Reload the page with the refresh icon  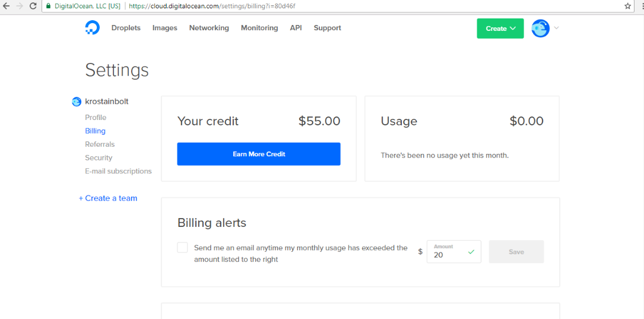tap(33, 6)
